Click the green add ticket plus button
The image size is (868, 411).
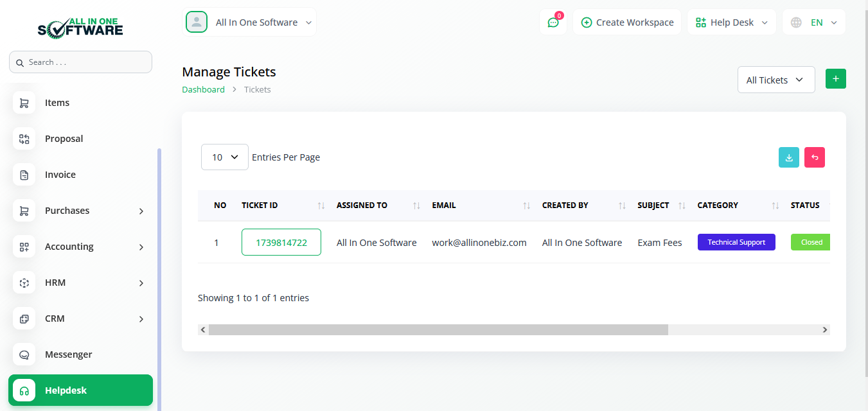835,78
